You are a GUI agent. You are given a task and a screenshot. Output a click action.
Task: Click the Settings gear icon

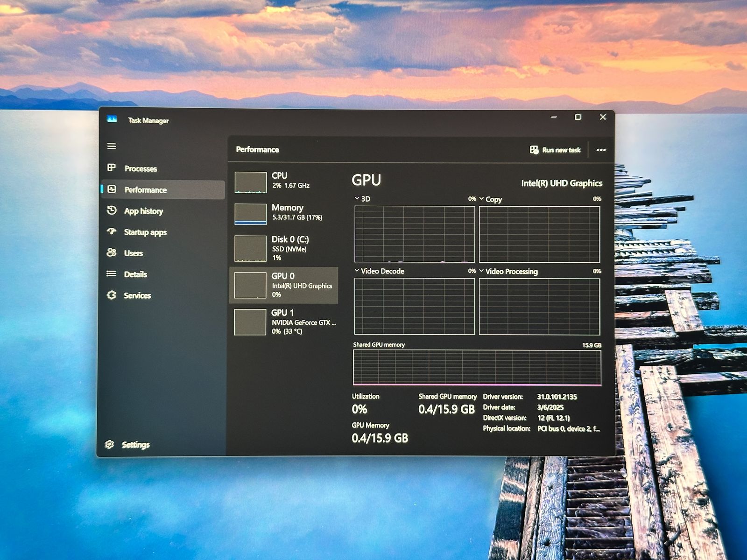pyautogui.click(x=110, y=444)
